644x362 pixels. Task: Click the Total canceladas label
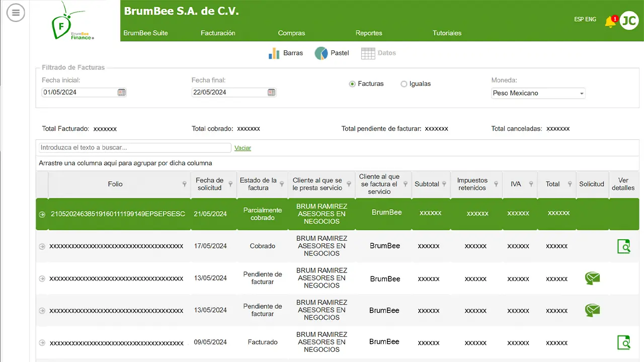[517, 129]
